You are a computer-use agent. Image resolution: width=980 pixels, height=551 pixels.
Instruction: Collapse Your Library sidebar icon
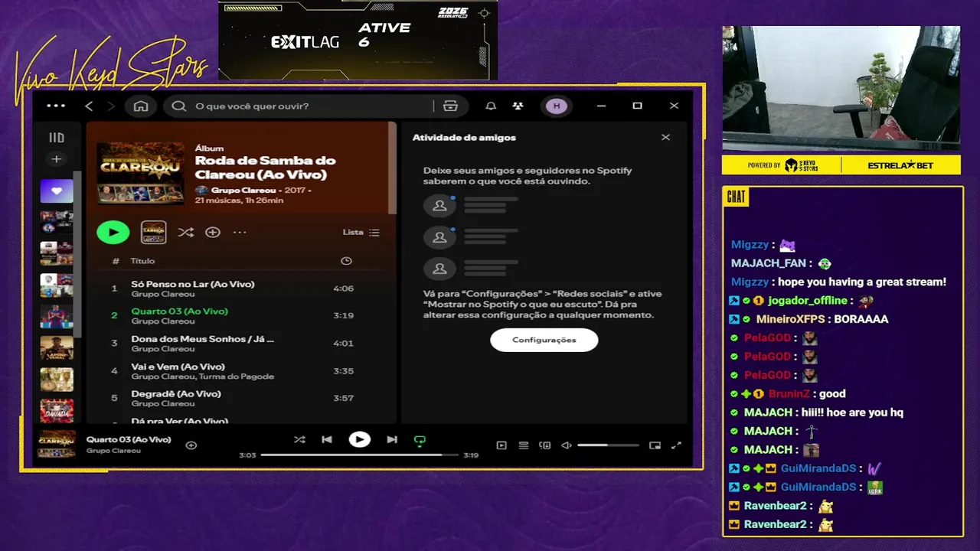57,138
